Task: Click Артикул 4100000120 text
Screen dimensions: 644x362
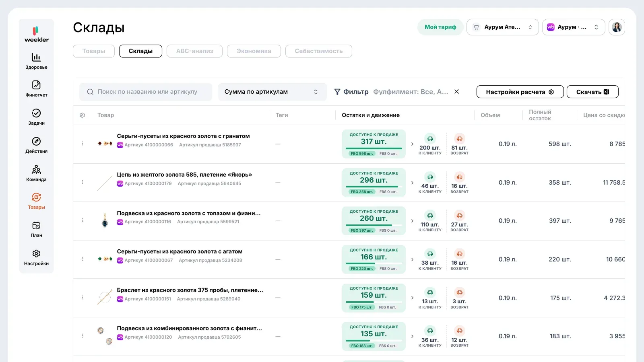Action: 148,337
